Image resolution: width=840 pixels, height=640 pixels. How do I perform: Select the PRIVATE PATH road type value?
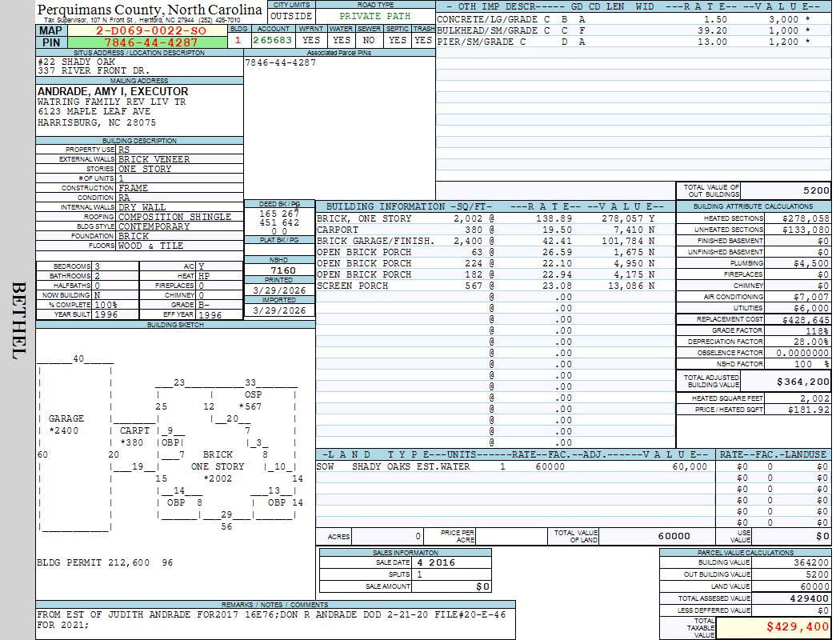[375, 16]
